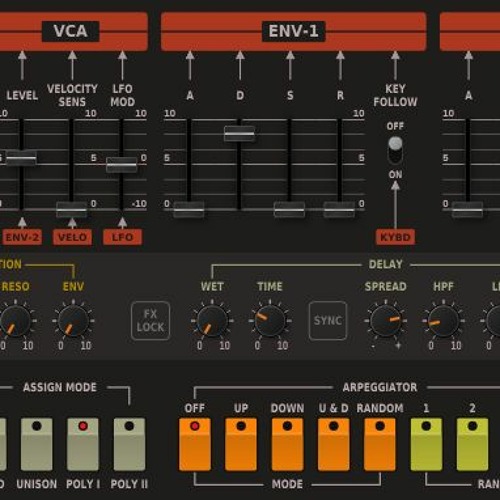Image resolution: width=500 pixels, height=500 pixels.
Task: Toggle the KEY FOLLOW off/on switch
Action: (x=395, y=150)
